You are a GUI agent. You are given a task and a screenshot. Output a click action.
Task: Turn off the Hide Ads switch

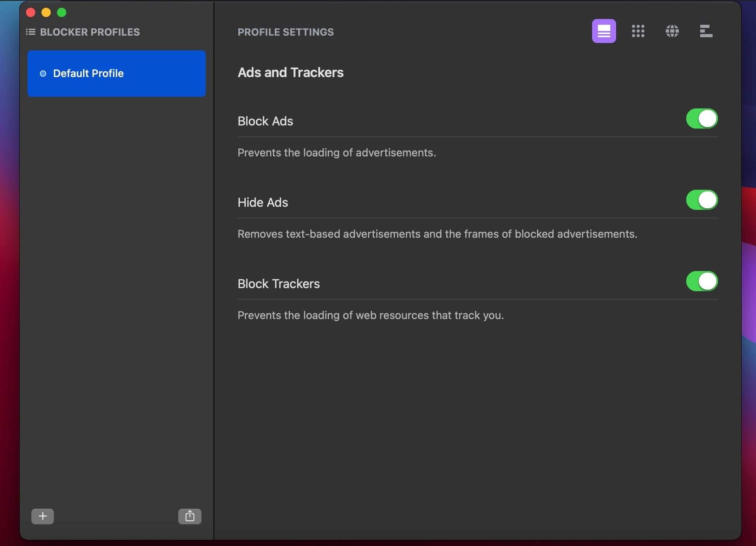(702, 200)
